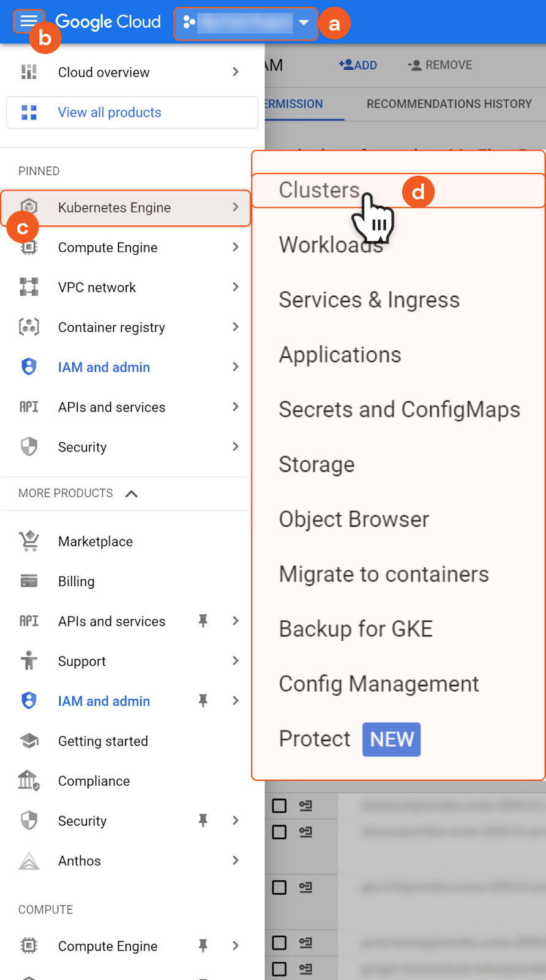Viewport: 546px width, 980px height.
Task: Check the second row checkbox in table
Action: pos(279,832)
